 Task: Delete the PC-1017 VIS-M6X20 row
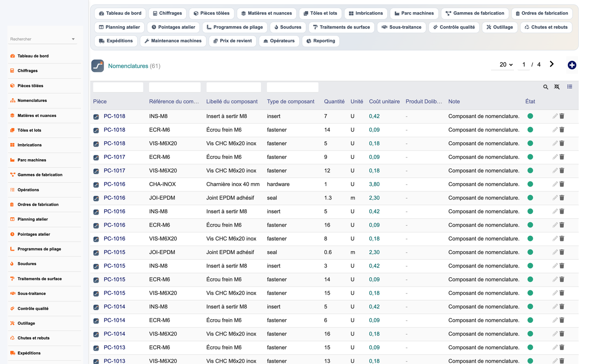562,171
